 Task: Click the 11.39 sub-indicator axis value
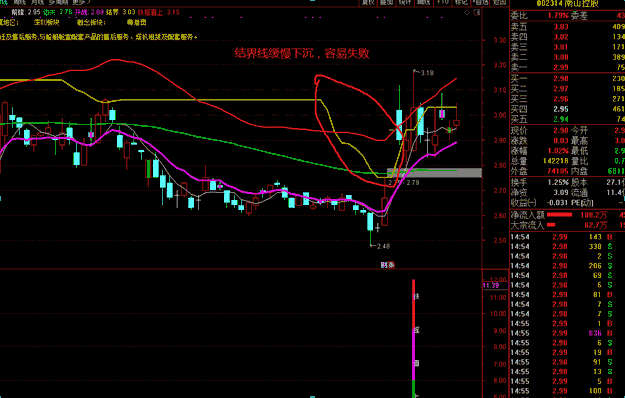pos(491,286)
